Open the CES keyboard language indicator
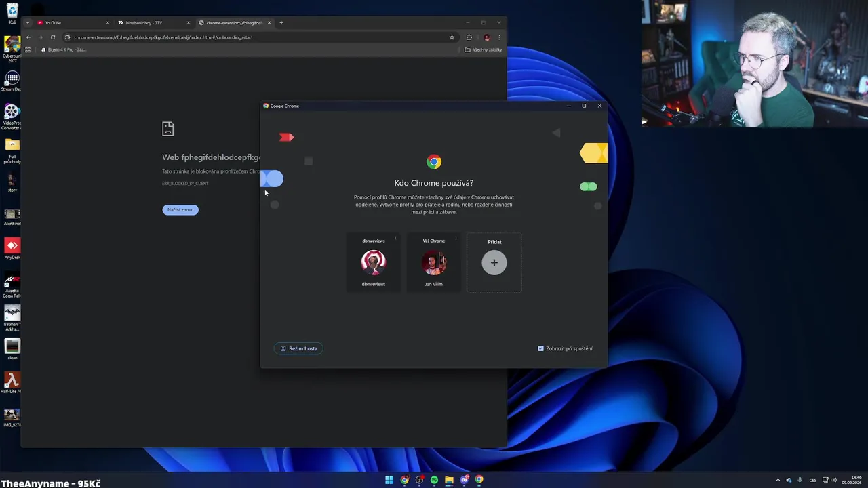Screen dimensions: 868x488 (x=812, y=480)
